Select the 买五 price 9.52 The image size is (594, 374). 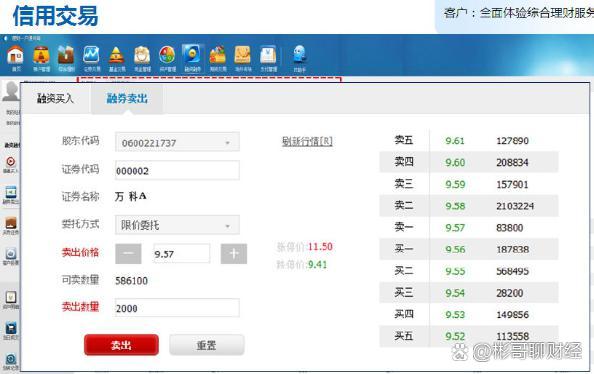455,336
